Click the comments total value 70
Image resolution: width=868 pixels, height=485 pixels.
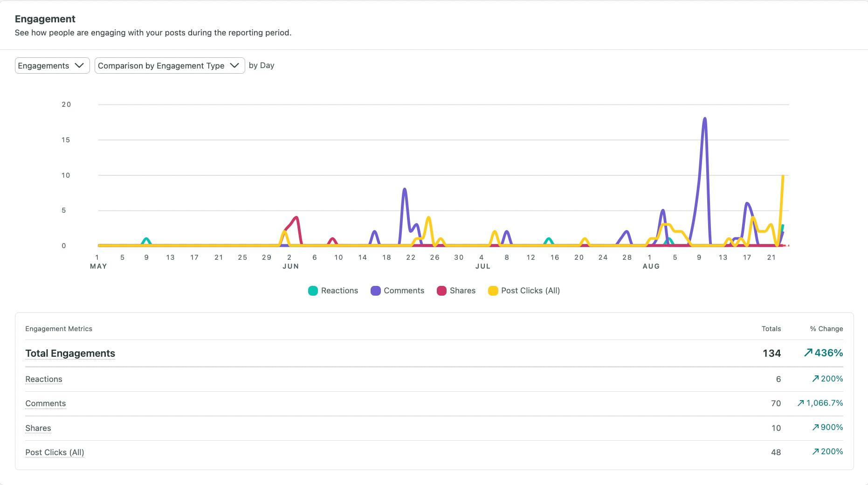coord(776,403)
